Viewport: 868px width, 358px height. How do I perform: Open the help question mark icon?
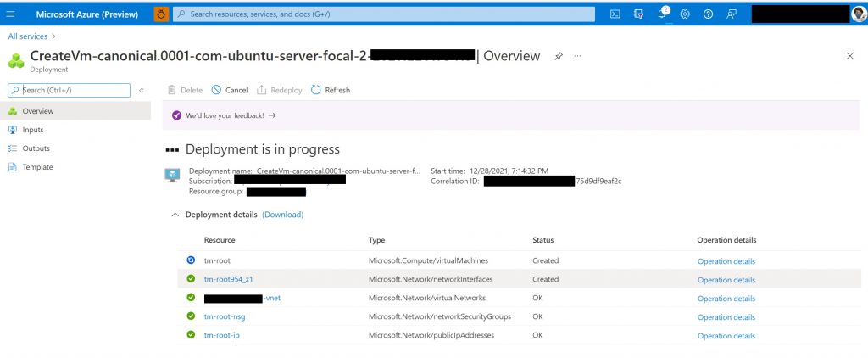[708, 14]
